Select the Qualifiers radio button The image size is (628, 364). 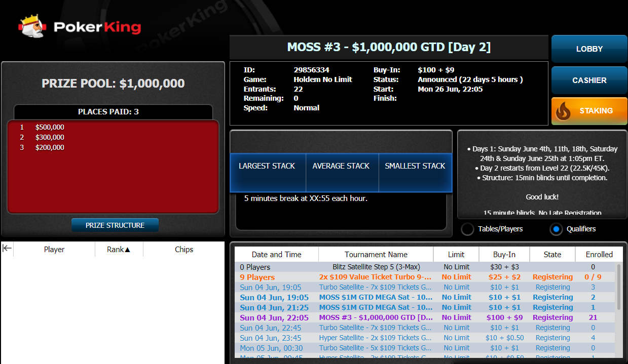tap(556, 229)
